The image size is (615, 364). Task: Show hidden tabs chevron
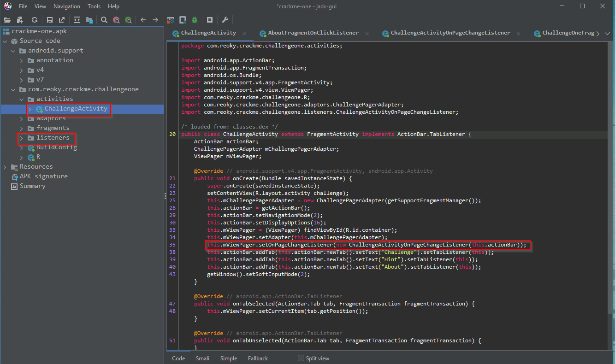click(x=598, y=33)
